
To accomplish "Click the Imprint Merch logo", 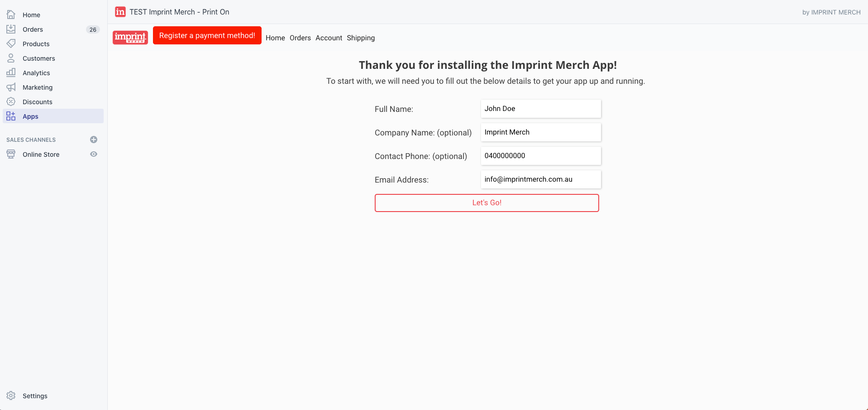I will (130, 37).
